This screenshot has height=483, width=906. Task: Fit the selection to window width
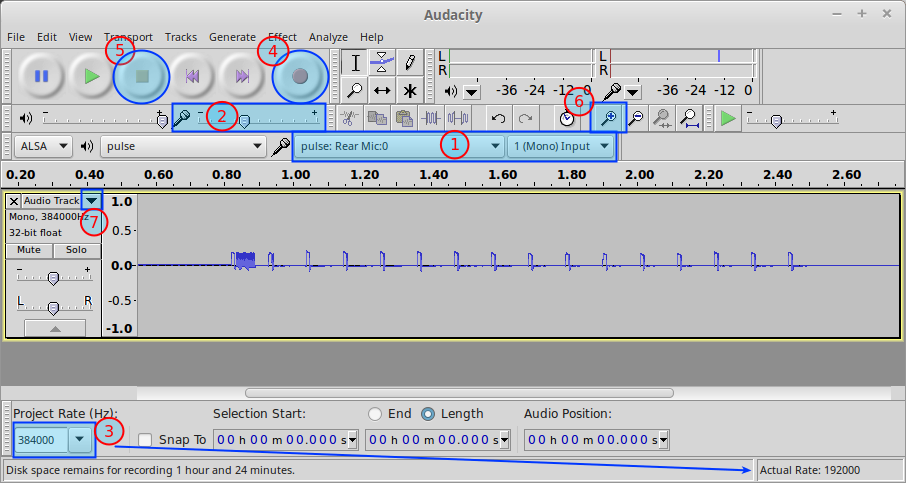pos(662,118)
